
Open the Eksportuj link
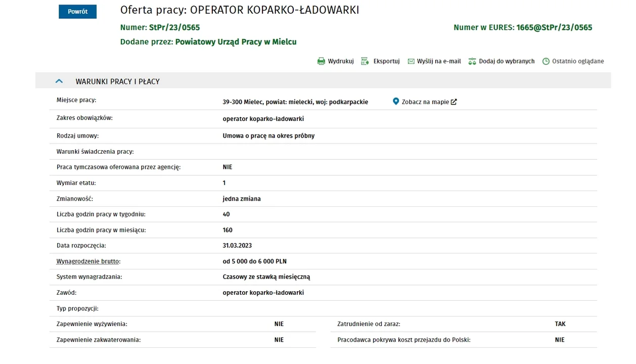tap(386, 61)
